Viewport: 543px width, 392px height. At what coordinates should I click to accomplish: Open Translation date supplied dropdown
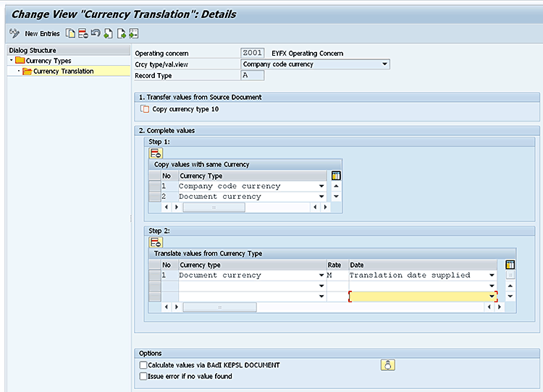492,276
